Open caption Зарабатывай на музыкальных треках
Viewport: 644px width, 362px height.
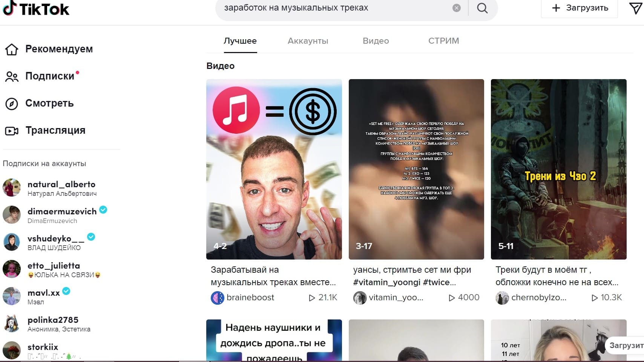pyautogui.click(x=273, y=276)
